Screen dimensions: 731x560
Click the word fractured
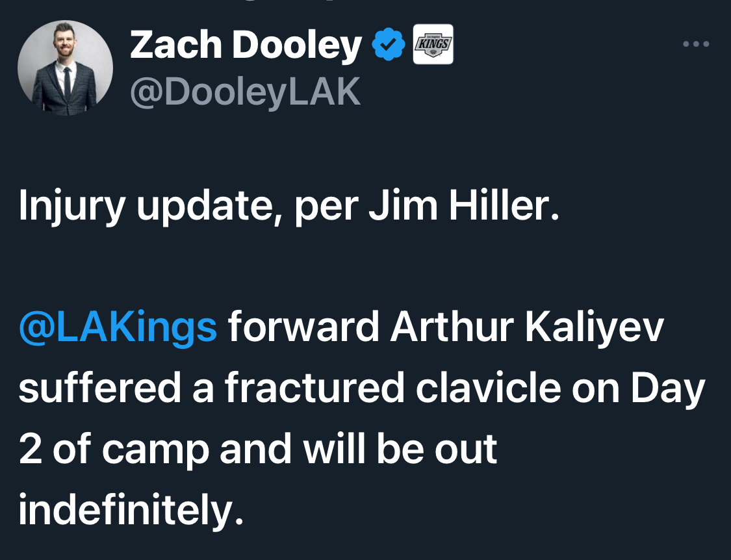coord(314,387)
